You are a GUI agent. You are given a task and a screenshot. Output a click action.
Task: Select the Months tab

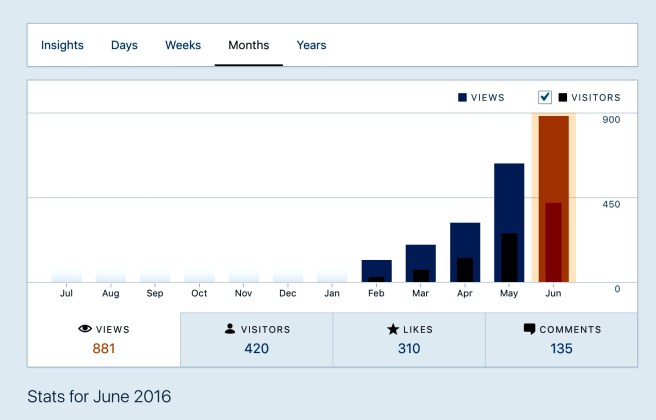click(249, 45)
